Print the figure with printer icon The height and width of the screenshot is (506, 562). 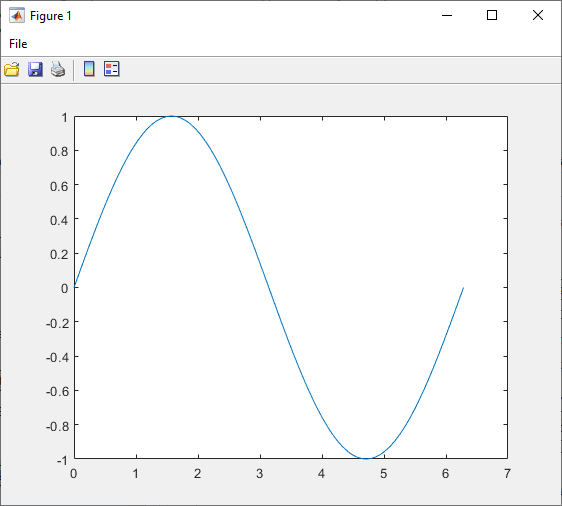click(58, 69)
